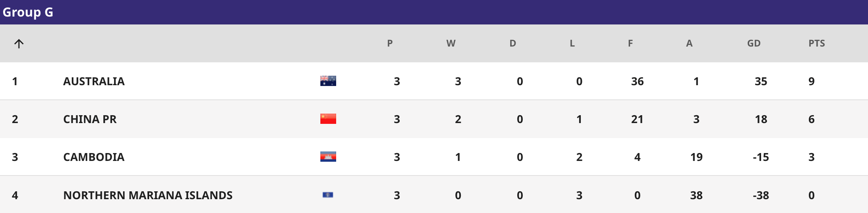
Task: Click the Northern Mariana Islands flag
Action: pyautogui.click(x=328, y=195)
